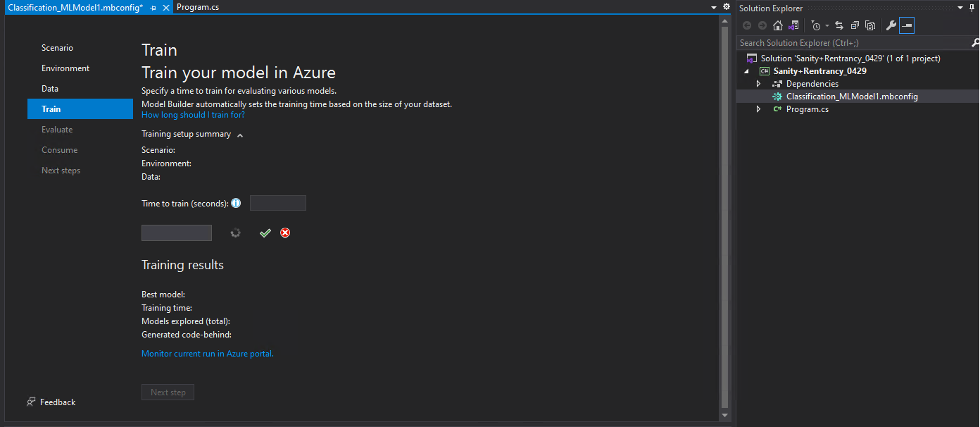Collapse the Training setup summary section

(x=240, y=135)
